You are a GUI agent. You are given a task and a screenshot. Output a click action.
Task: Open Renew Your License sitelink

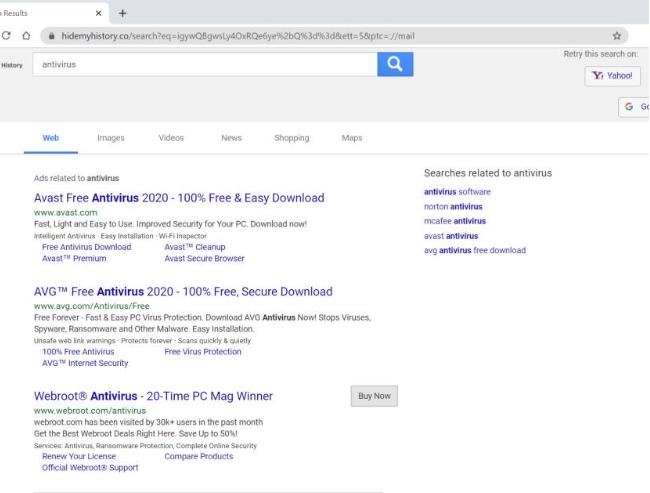79,456
